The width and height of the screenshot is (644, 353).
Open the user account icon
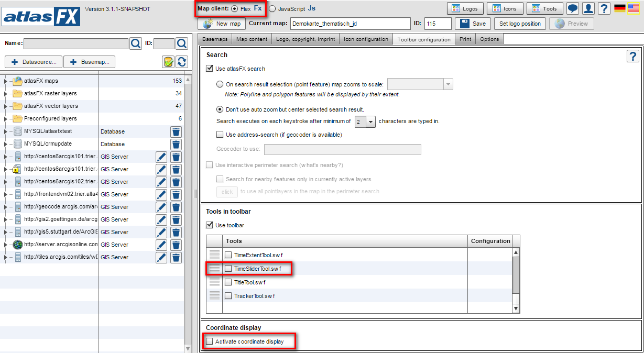coord(588,8)
